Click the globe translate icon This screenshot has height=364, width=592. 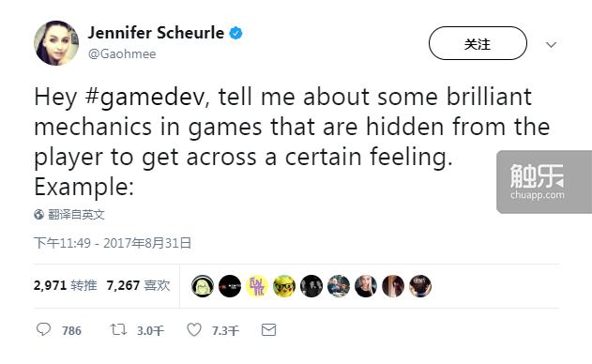[x=38, y=215]
